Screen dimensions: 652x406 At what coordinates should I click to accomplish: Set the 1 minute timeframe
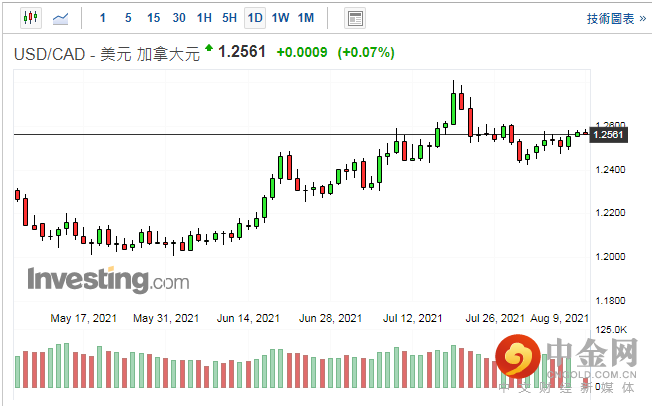pyautogui.click(x=103, y=18)
